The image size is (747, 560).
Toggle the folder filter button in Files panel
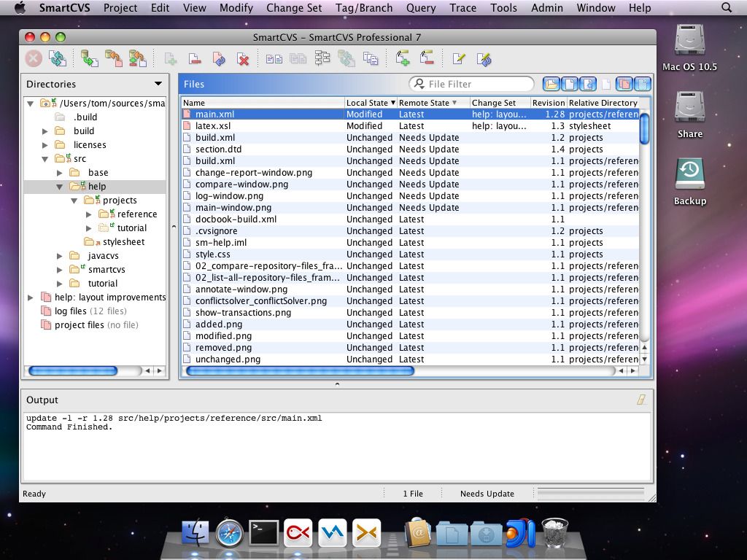[x=551, y=84]
